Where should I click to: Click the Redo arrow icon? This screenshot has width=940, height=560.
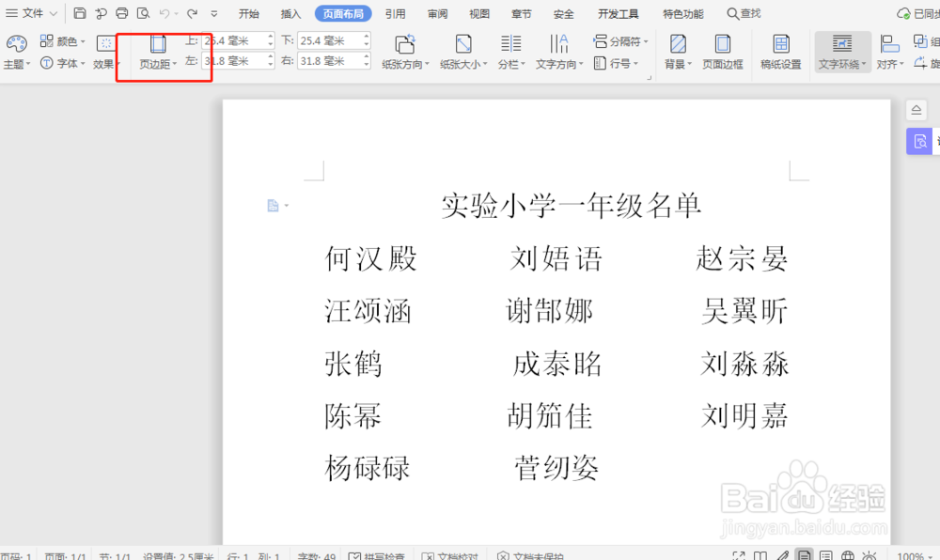pyautogui.click(x=192, y=13)
